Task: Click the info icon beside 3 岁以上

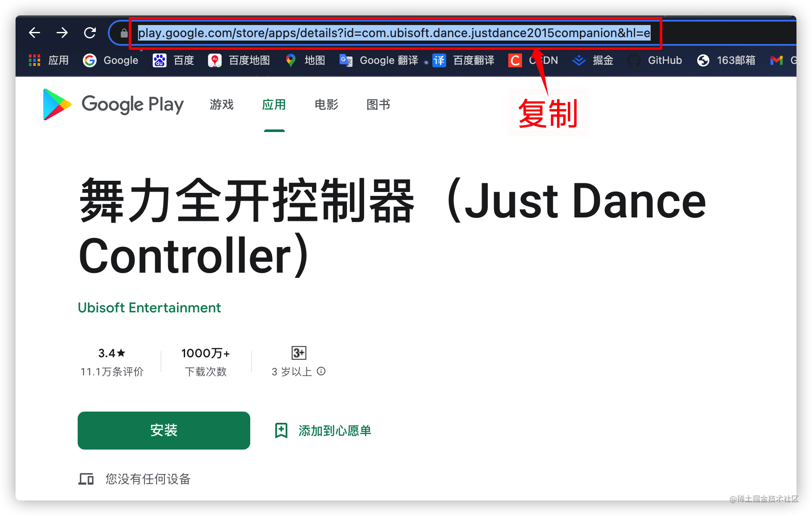Action: tap(321, 371)
